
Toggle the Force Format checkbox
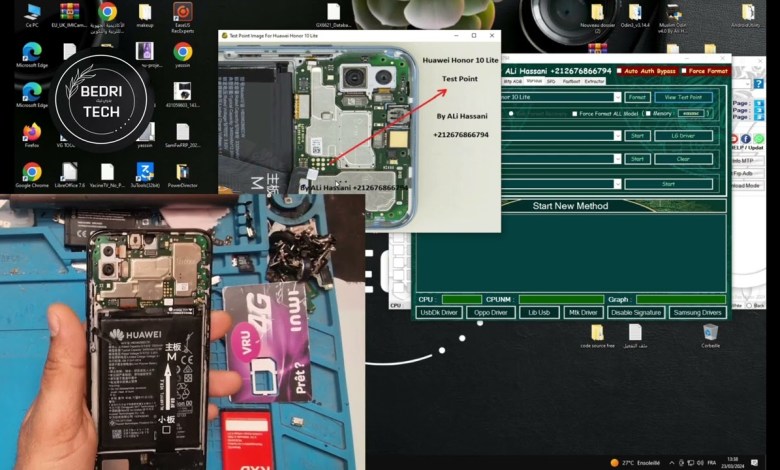(683, 71)
